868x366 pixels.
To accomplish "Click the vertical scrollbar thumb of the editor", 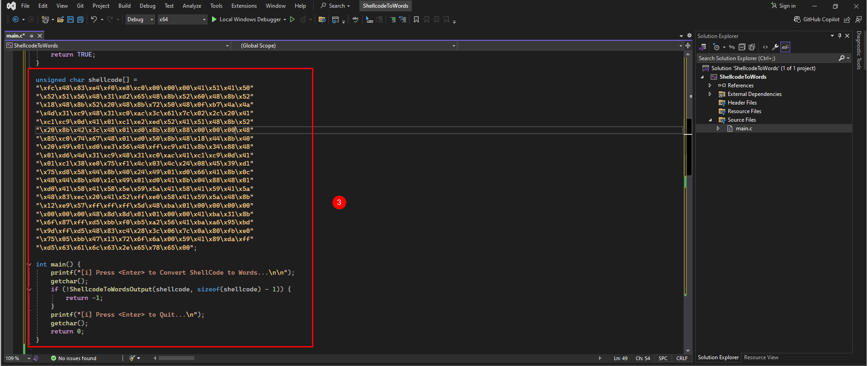I will click(x=688, y=147).
